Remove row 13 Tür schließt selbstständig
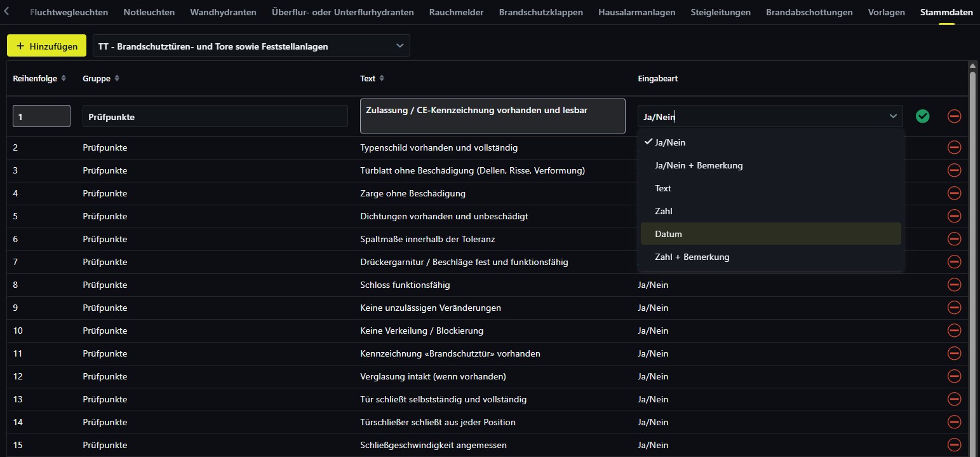The image size is (980, 457). click(x=954, y=399)
